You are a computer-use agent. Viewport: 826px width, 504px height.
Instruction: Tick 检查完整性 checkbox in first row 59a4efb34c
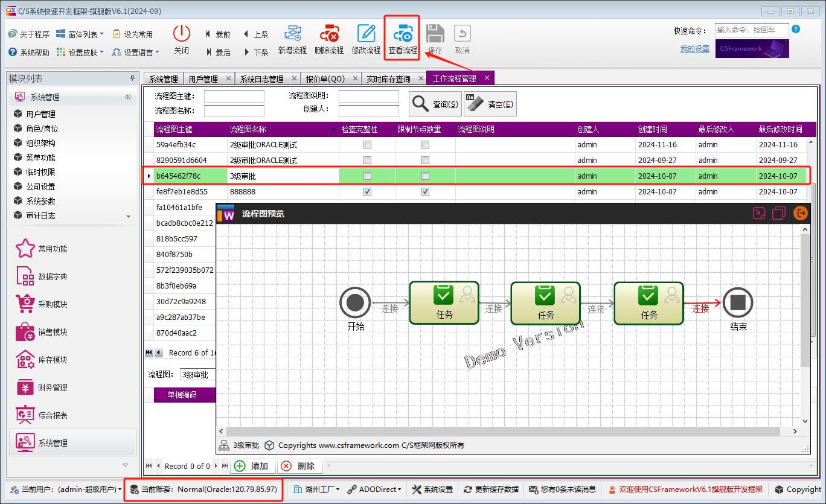[x=367, y=145]
